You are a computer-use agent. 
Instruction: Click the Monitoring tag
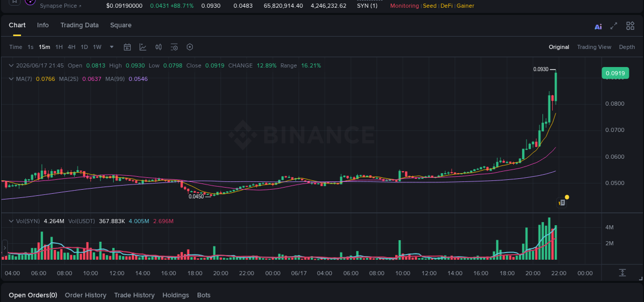tap(404, 6)
